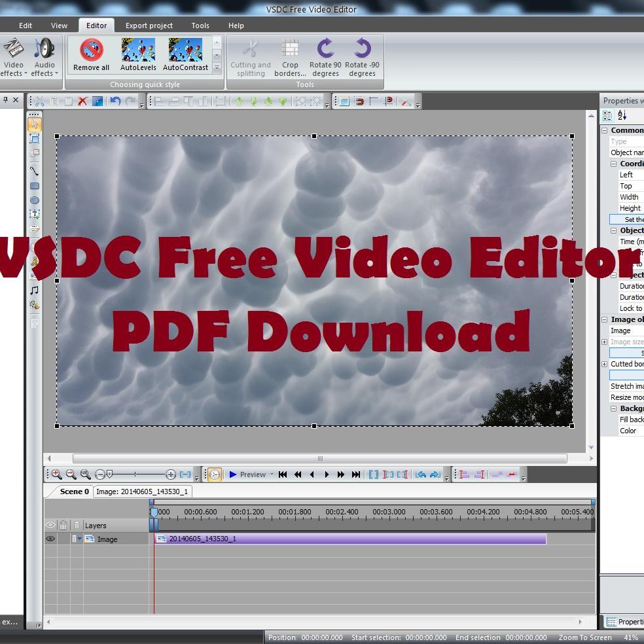Image resolution: width=644 pixels, height=644 pixels.
Task: Click Crop borders tool
Action: click(290, 58)
